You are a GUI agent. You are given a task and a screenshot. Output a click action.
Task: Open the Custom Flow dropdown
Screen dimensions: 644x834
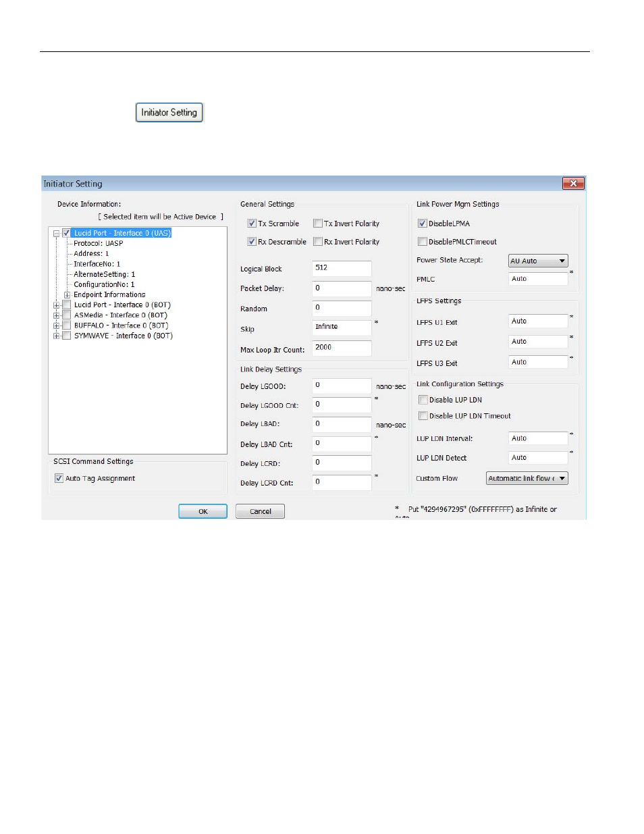527,478
